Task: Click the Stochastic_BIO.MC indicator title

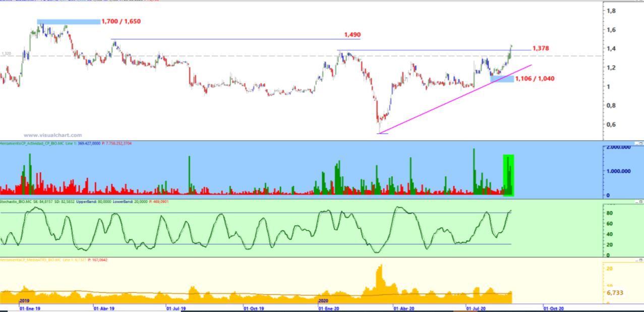Action: pyautogui.click(x=16, y=201)
